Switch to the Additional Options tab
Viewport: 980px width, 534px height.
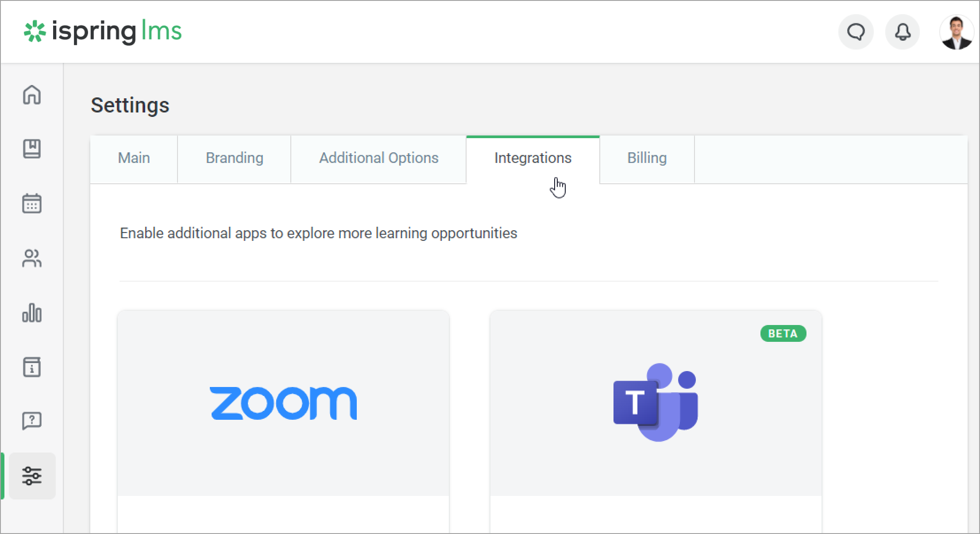378,158
